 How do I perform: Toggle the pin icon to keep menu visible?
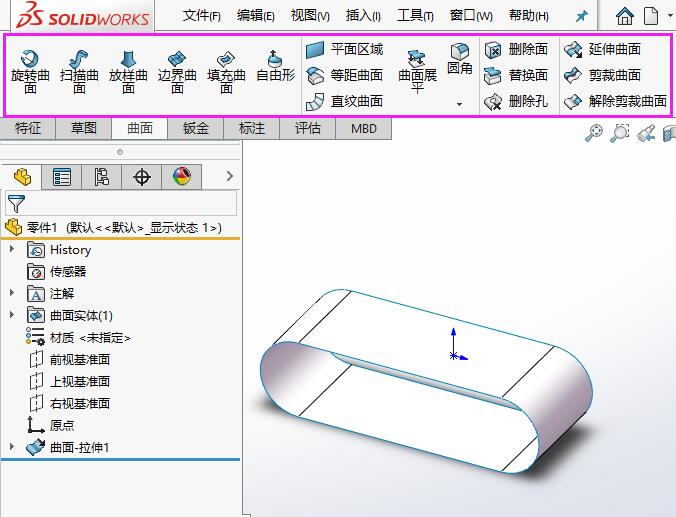point(582,16)
